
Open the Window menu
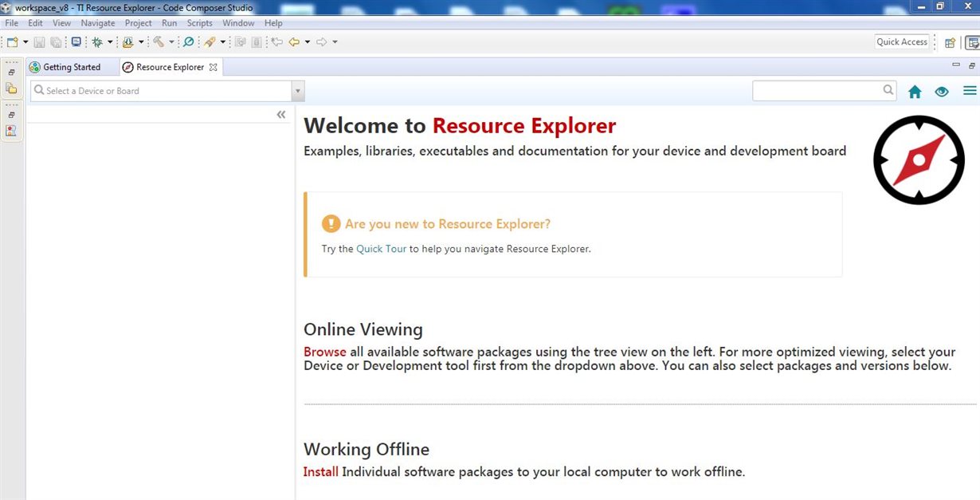point(238,23)
